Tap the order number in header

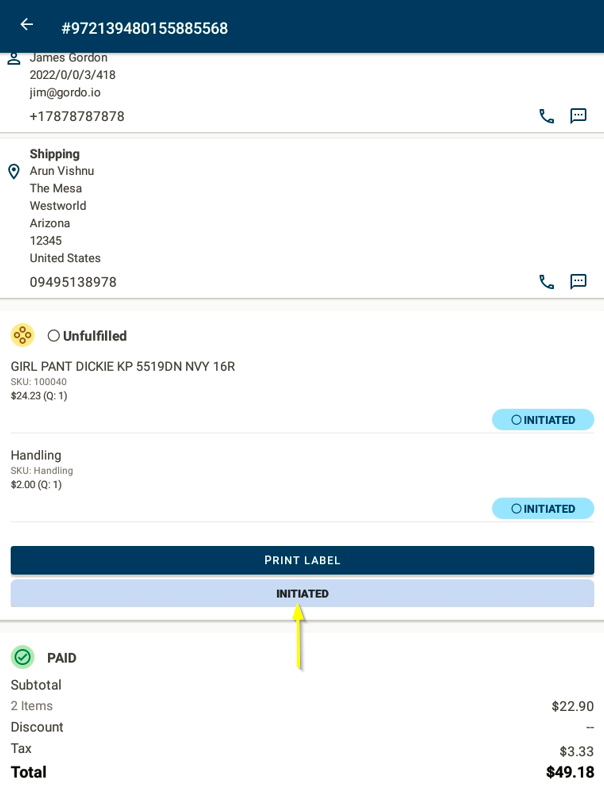[x=144, y=28]
